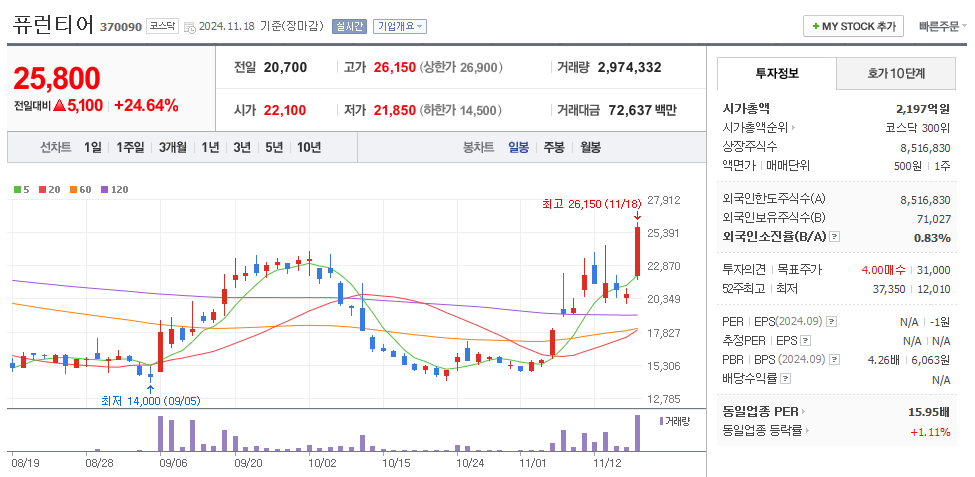The width and height of the screenshot is (975, 477).
Task: Switch to the 호가10단계 tab
Action: (x=896, y=73)
